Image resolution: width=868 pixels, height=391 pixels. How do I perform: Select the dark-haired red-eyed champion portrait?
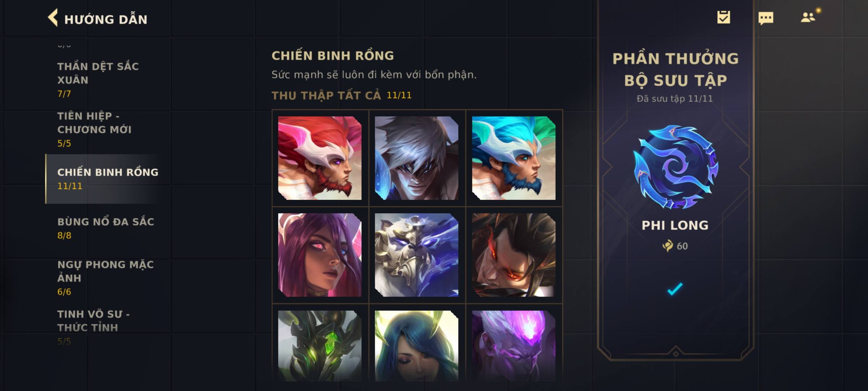coord(514,255)
